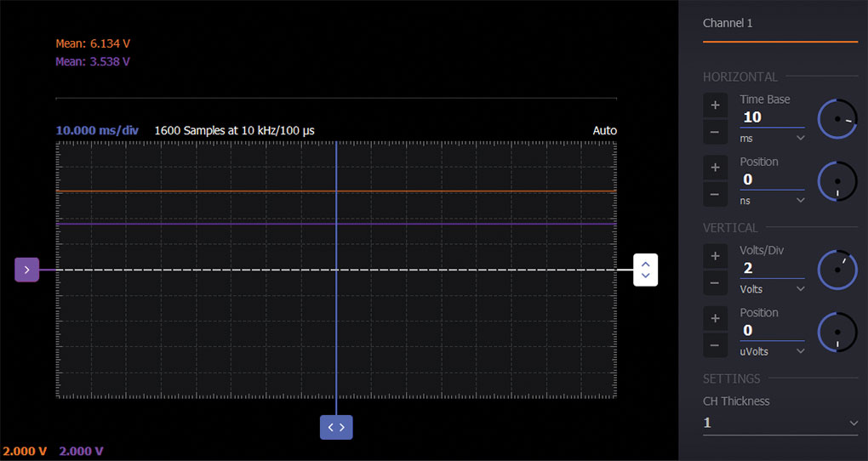Open the Volts/Div Volts unit dropdown
The width and height of the screenshot is (868, 461).
772,289
